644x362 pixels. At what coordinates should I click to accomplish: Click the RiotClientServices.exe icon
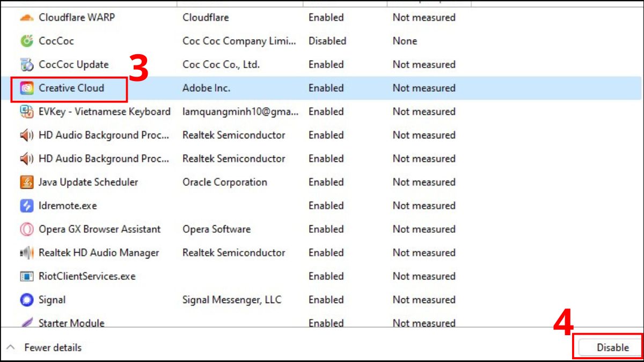coord(26,277)
